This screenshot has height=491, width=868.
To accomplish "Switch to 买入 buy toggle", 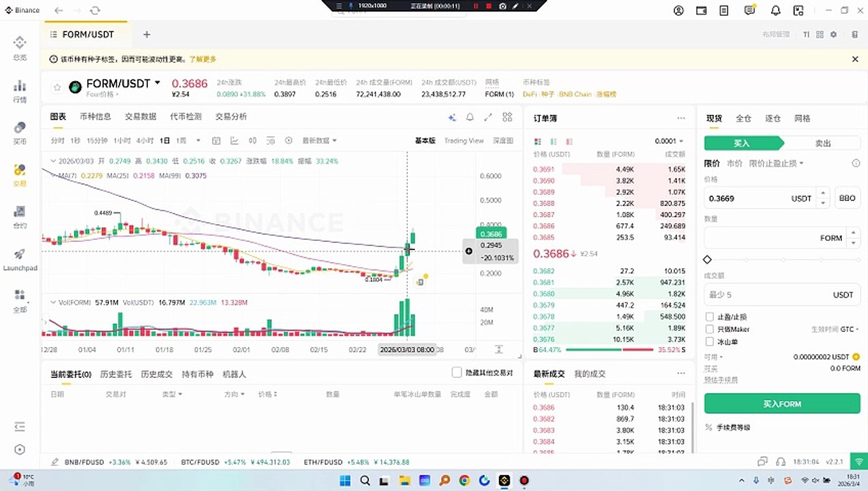I will point(742,143).
